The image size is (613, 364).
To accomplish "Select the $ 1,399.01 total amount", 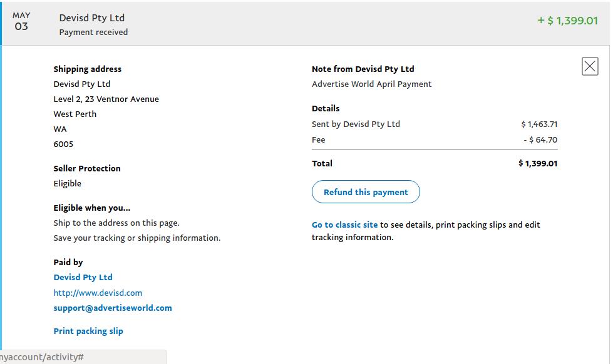I will pyautogui.click(x=538, y=164).
